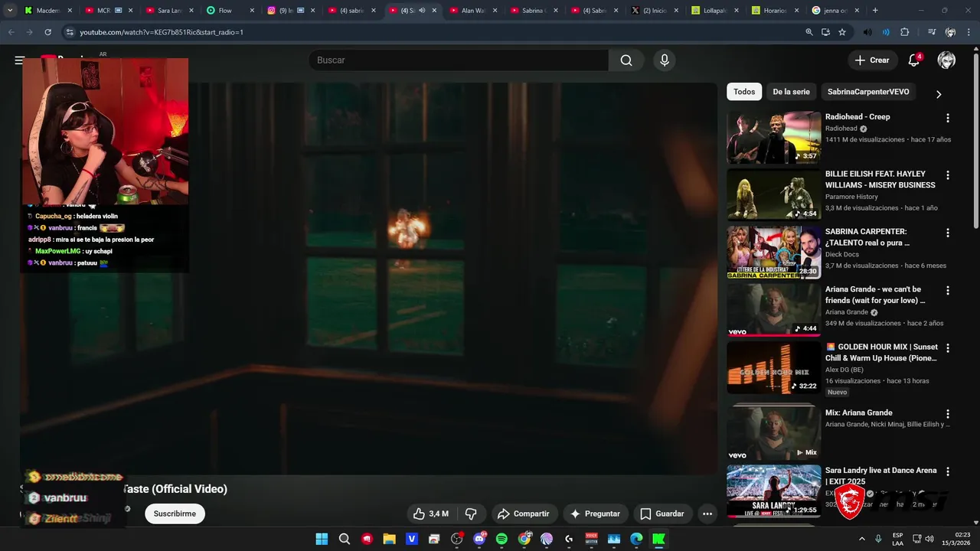
Task: Select the De la serie chip
Action: (791, 92)
